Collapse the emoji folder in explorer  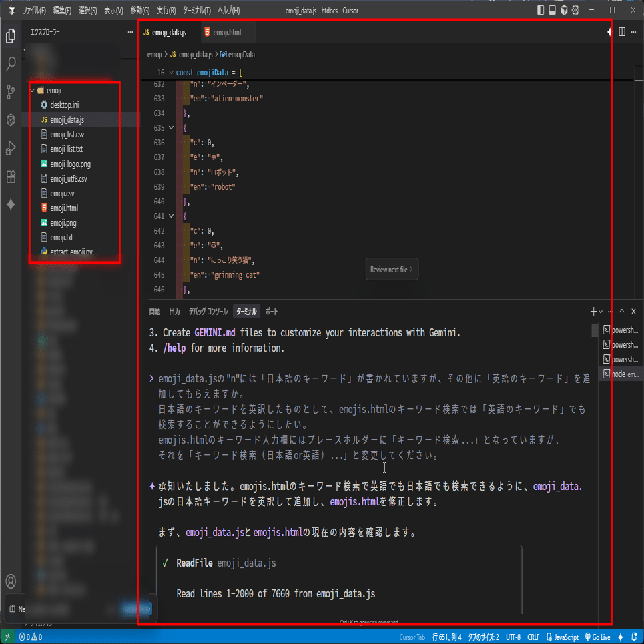tap(33, 90)
